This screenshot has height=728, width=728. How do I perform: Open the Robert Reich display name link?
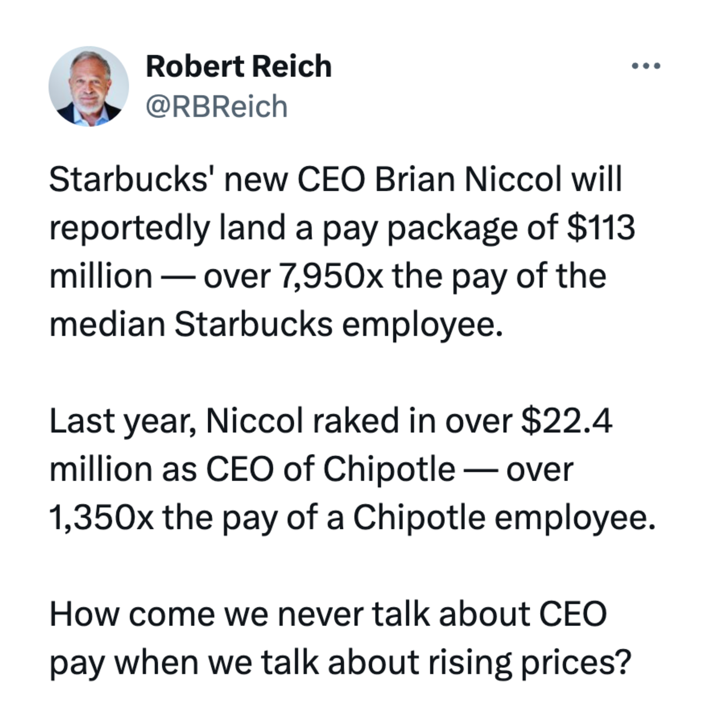(x=239, y=67)
